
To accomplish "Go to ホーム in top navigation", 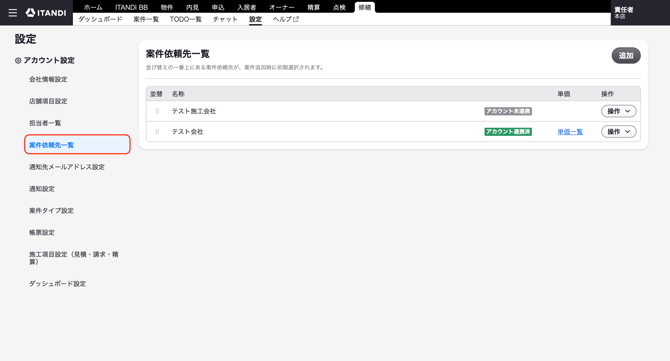I will (x=93, y=7).
